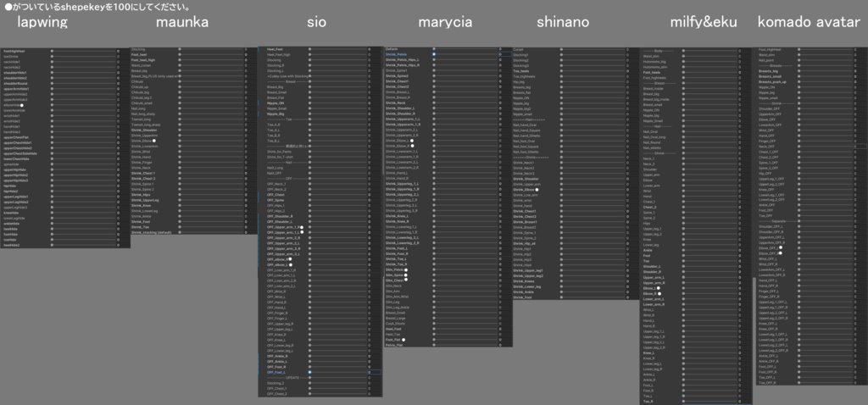Click the heelHide2 value field in lapwing list
The width and height of the screenshot is (868, 405).
click(123, 245)
